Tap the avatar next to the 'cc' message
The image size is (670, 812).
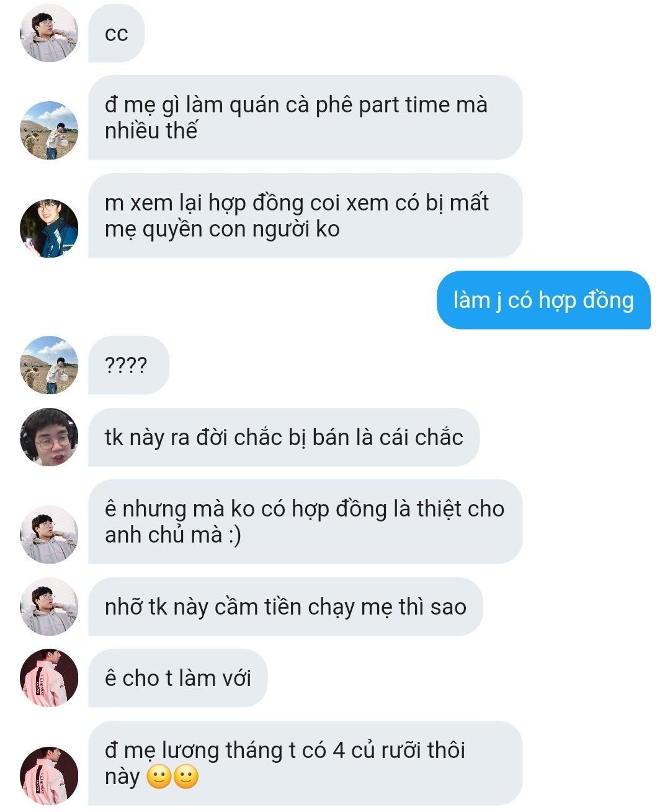click(49, 33)
